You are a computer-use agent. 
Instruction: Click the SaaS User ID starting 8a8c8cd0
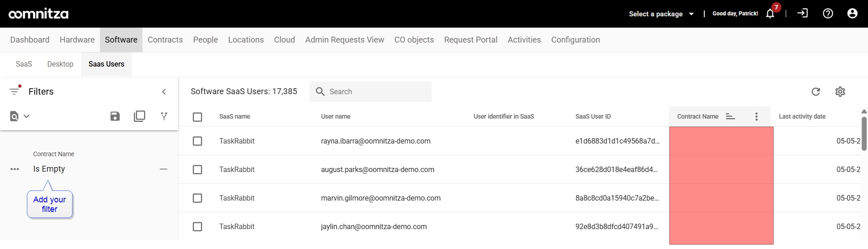(x=617, y=198)
